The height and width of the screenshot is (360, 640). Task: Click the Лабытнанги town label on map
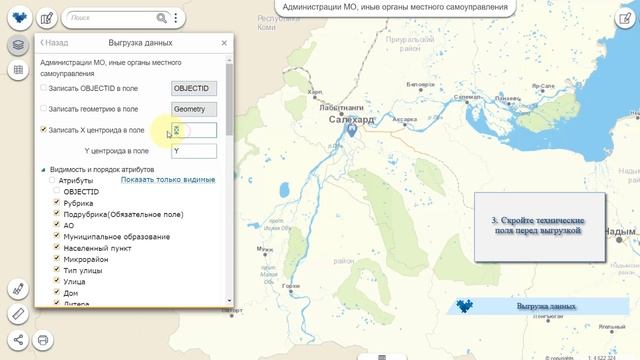coord(341,108)
